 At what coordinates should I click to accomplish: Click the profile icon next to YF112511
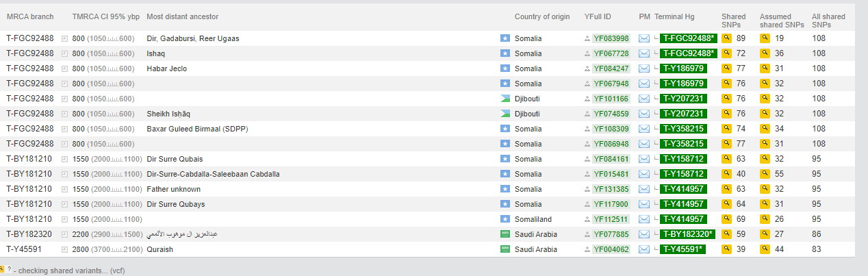587,219
